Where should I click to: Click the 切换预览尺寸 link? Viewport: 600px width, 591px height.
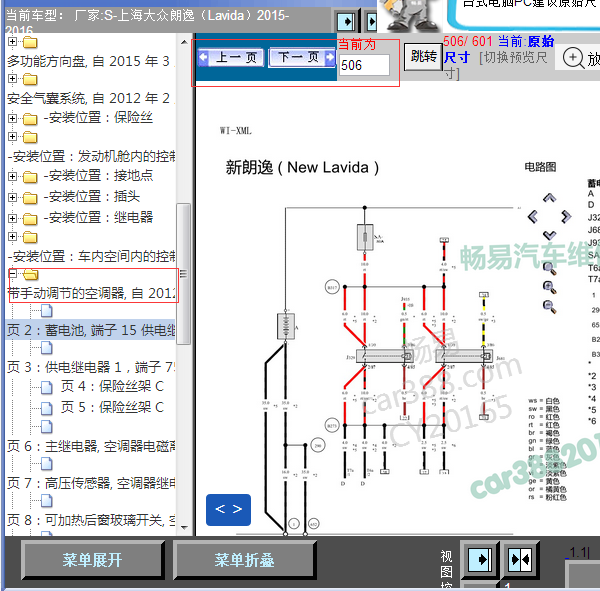click(x=513, y=58)
